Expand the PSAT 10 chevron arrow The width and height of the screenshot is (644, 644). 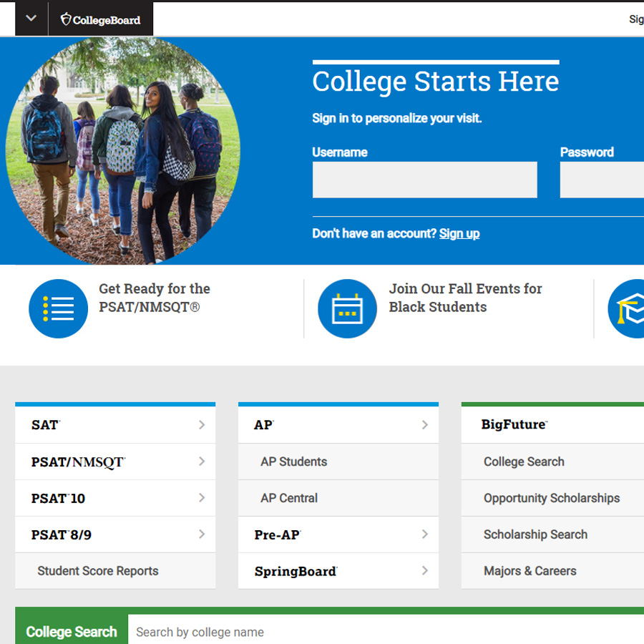(202, 498)
